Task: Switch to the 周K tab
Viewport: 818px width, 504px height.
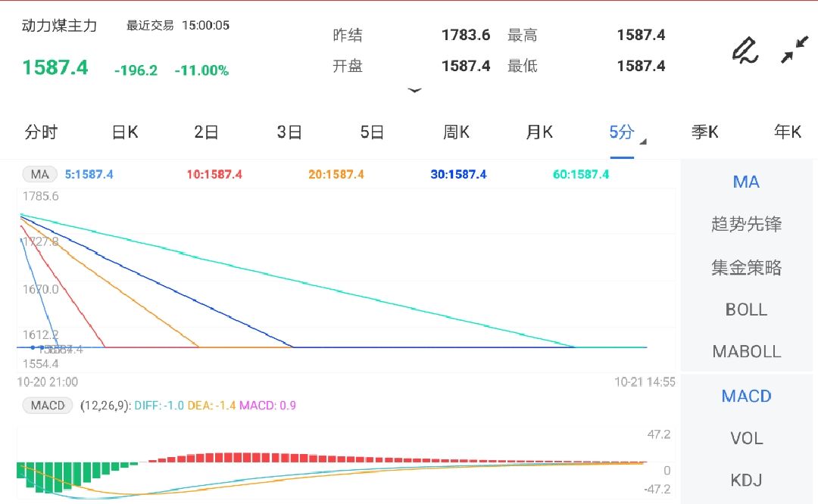Action: [x=456, y=132]
